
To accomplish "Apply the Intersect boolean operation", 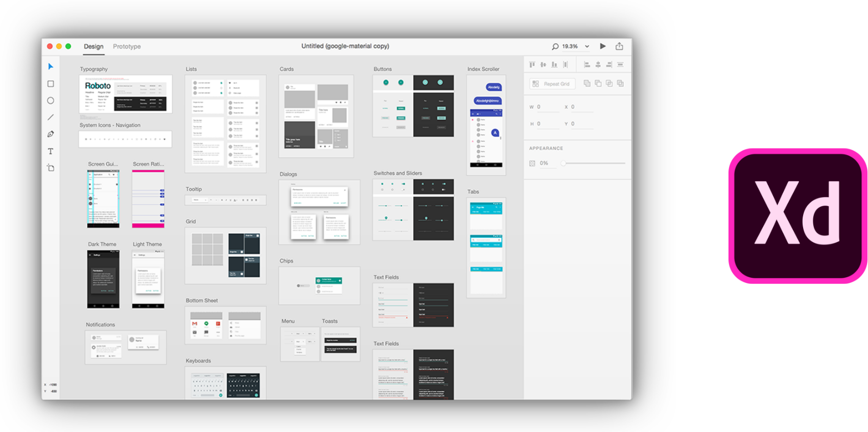I will [609, 83].
